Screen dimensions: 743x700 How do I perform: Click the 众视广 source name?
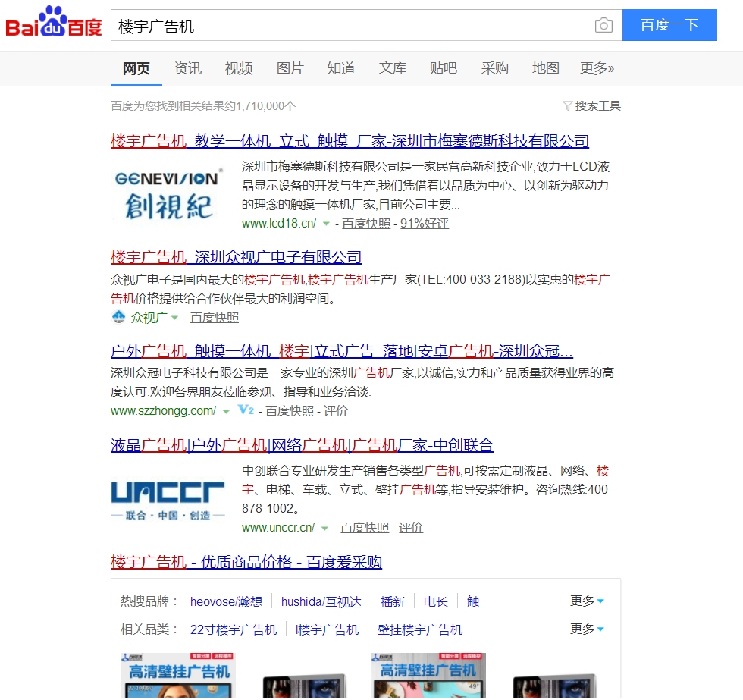pyautogui.click(x=149, y=318)
